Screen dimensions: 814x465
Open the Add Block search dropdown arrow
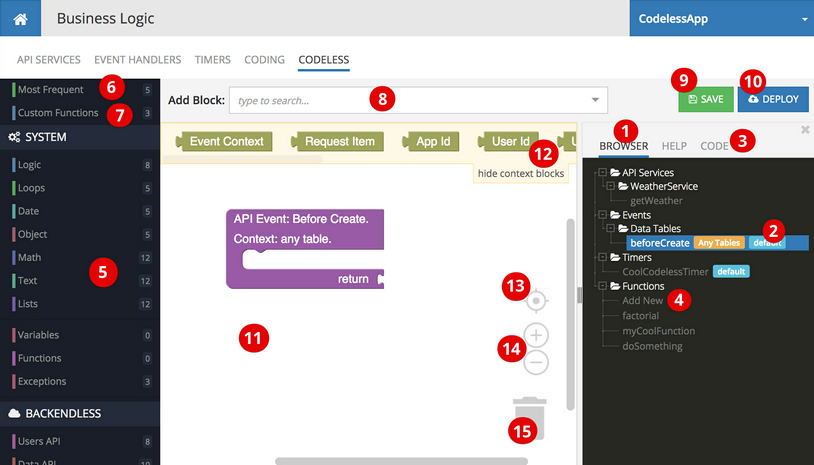[x=595, y=100]
